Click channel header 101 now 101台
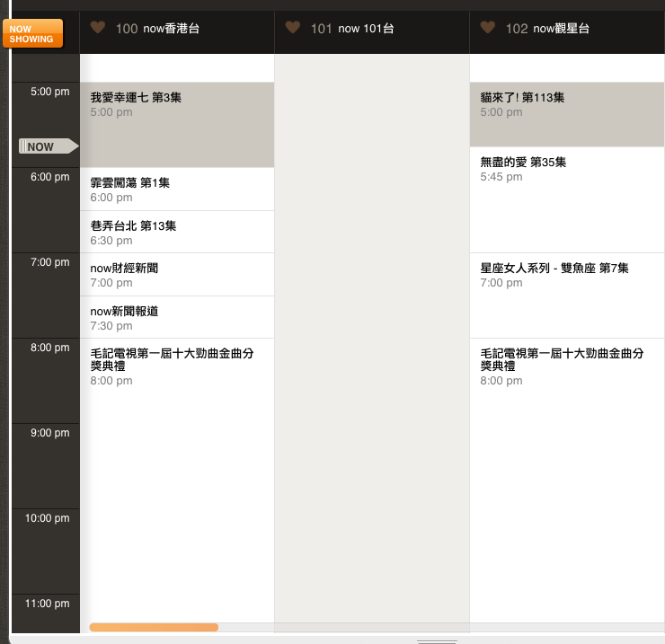The image size is (665, 644). [x=366, y=29]
